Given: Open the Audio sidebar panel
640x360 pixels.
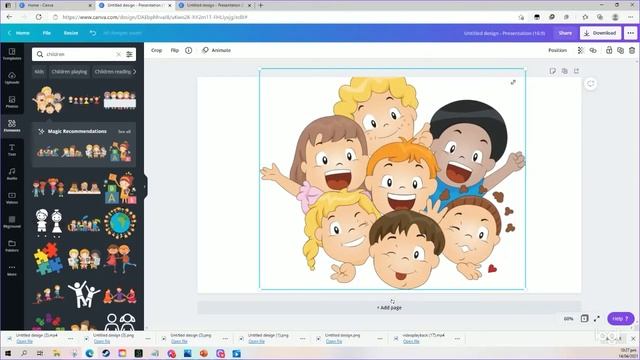Looking at the screenshot, I should click(12, 174).
